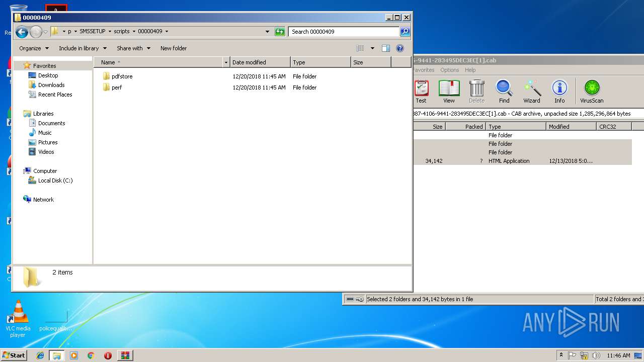Click File Explorer taskbar button
The image size is (644, 362).
[57, 355]
